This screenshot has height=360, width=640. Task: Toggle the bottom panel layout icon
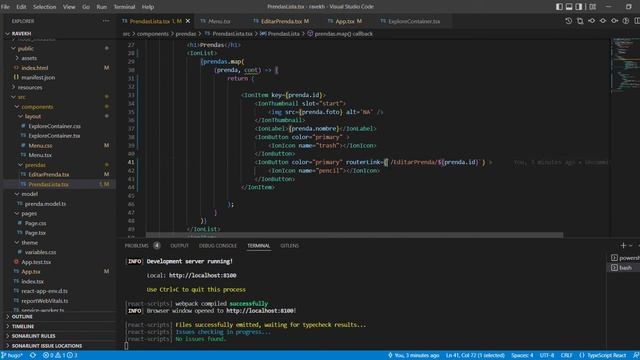point(569,7)
